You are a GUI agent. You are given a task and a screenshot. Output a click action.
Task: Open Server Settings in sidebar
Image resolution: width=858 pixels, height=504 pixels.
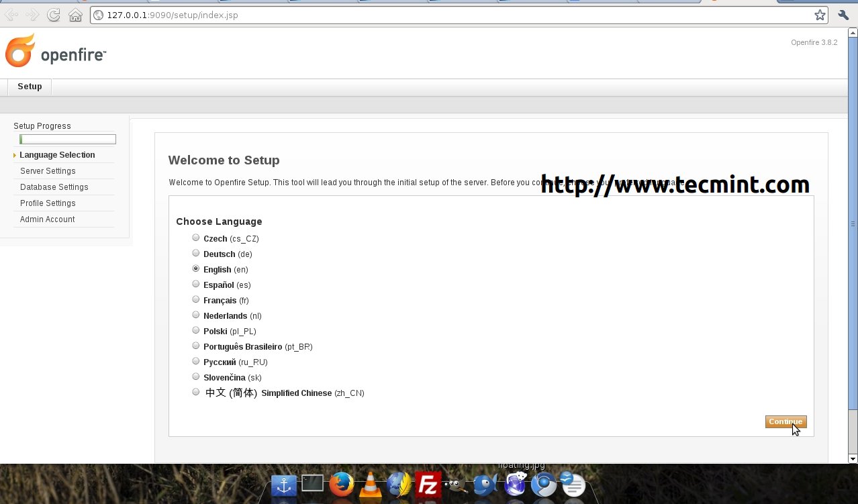point(48,171)
